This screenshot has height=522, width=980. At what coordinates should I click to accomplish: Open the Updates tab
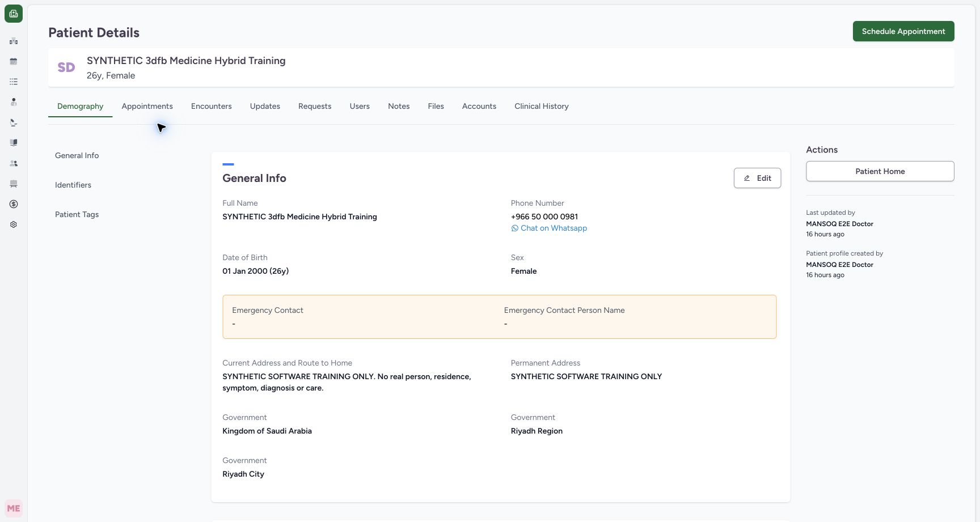coord(265,106)
